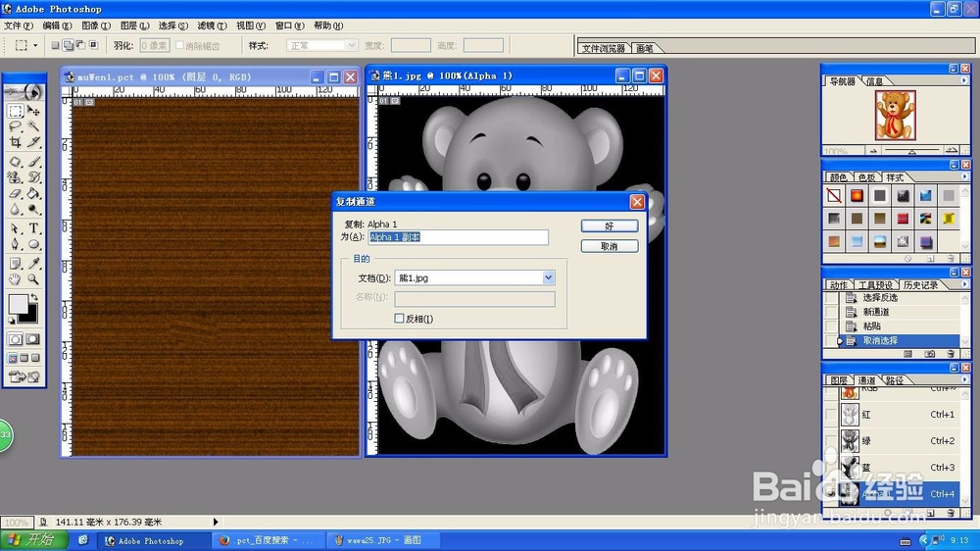This screenshot has width=980, height=551.
Task: Switch foreground and background colors arrow
Action: [33, 298]
